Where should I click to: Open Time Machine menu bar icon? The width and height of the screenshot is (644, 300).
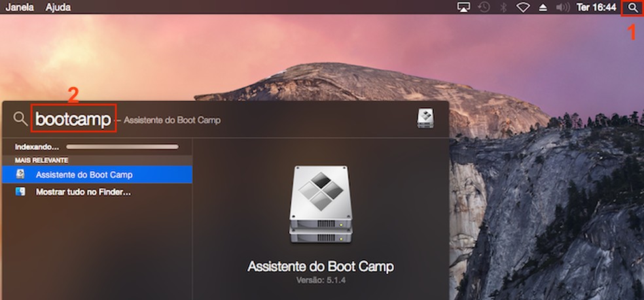click(484, 7)
